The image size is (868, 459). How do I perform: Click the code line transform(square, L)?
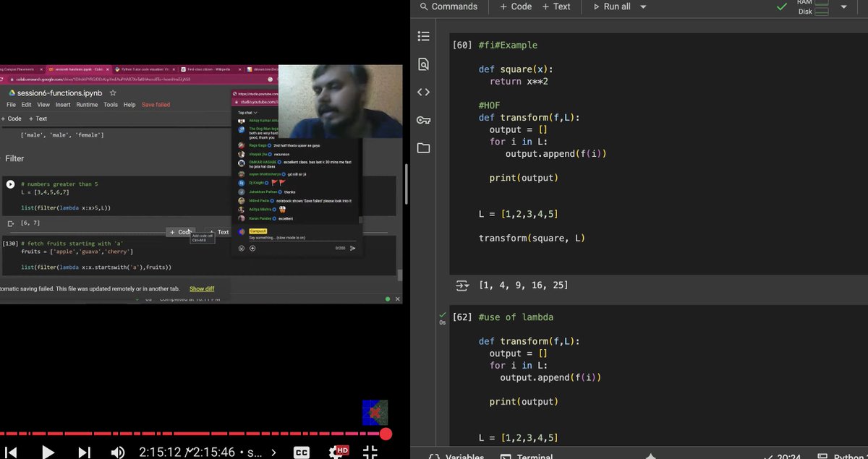(532, 238)
